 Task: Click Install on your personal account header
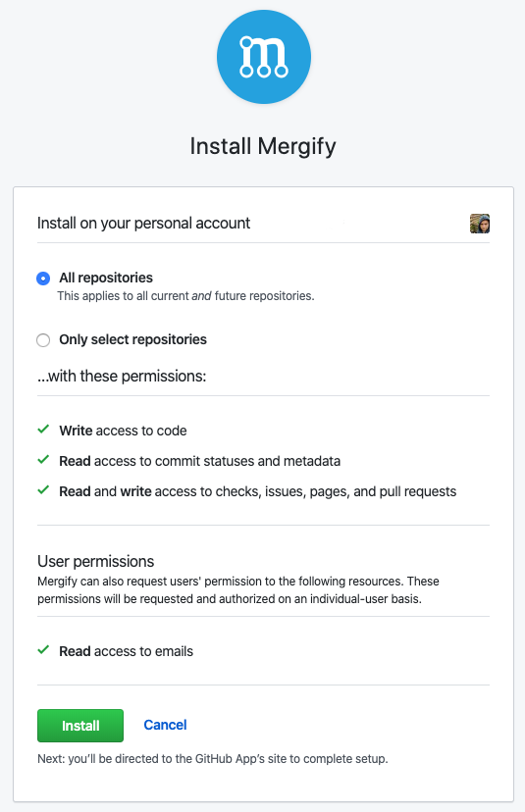click(143, 224)
